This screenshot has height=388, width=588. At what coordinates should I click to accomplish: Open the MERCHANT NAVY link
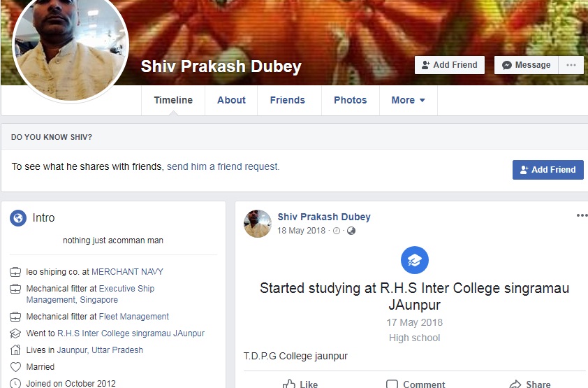128,272
